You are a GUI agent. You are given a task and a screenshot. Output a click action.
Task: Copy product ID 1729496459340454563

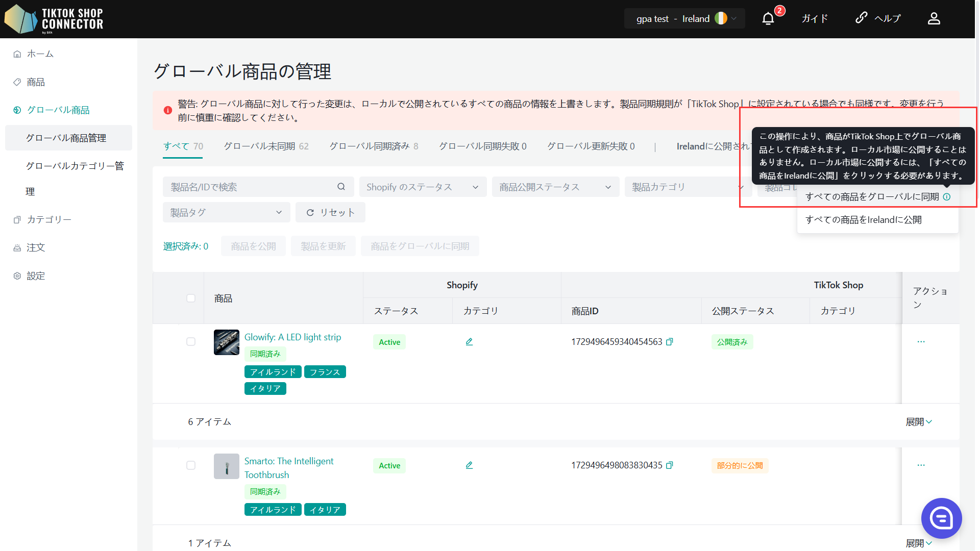[x=670, y=342]
